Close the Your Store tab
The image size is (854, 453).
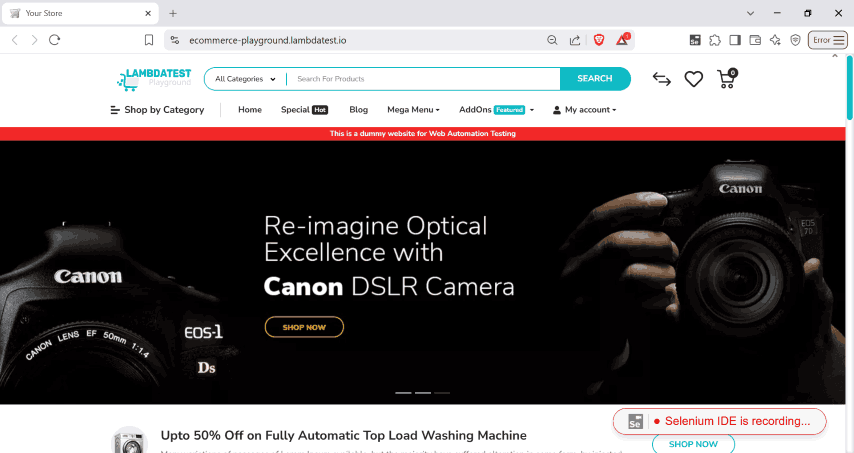[148, 13]
